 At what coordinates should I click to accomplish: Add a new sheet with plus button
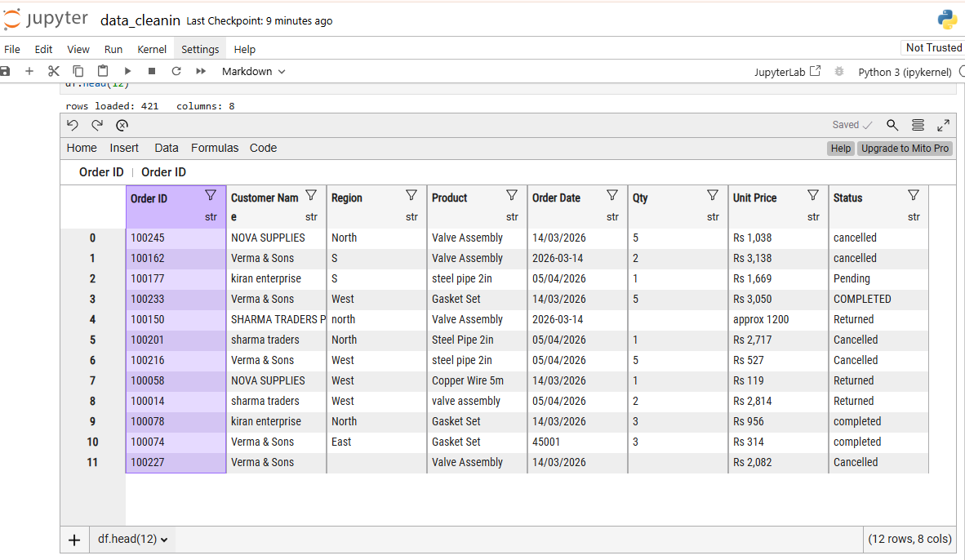(74, 540)
